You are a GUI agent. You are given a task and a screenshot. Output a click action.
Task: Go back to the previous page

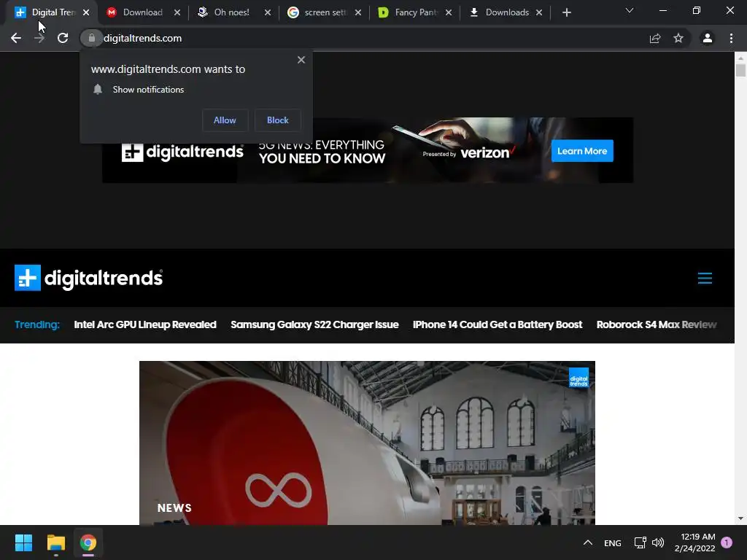[16, 38]
